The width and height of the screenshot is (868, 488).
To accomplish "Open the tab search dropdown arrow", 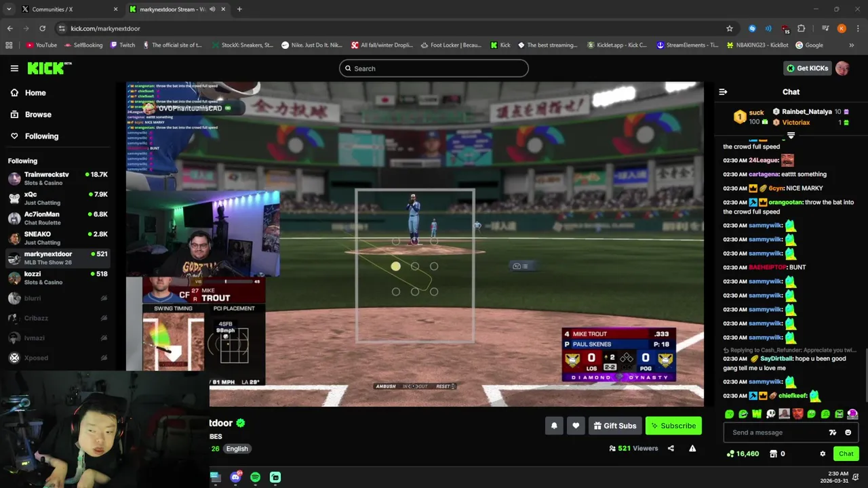I will point(9,9).
